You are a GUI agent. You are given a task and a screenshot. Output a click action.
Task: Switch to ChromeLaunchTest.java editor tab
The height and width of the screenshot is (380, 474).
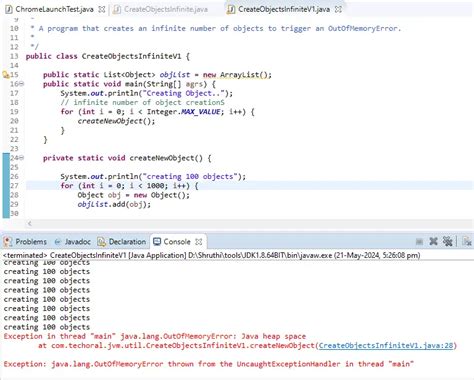pyautogui.click(x=54, y=9)
